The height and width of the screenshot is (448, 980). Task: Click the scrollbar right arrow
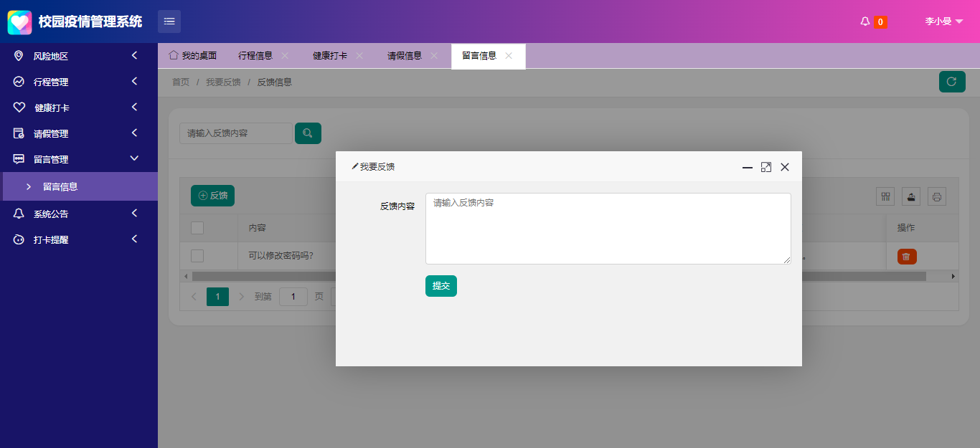[x=953, y=276]
